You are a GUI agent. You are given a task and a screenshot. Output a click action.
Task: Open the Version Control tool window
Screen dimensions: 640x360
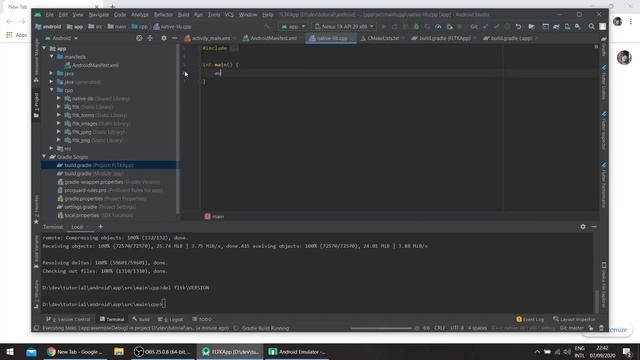click(68, 319)
